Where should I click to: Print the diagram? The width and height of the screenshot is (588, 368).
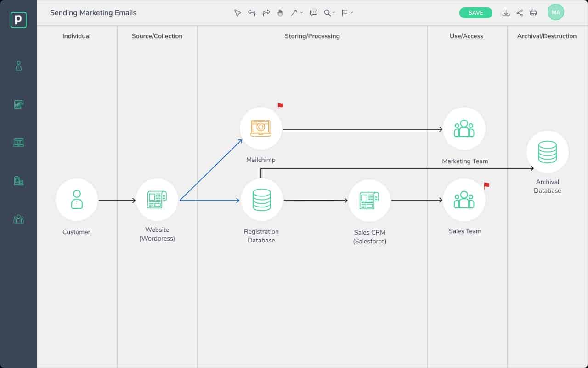point(533,13)
